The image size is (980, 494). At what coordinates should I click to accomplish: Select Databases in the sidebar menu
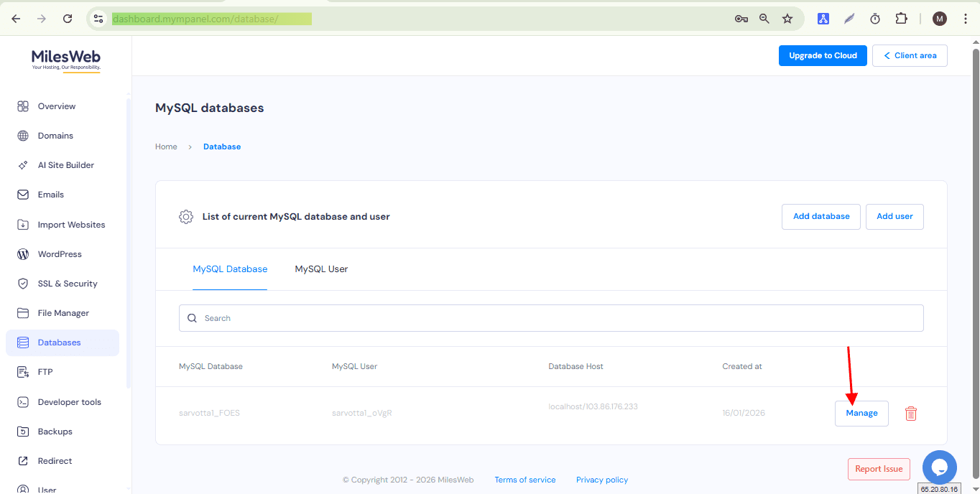[60, 342]
